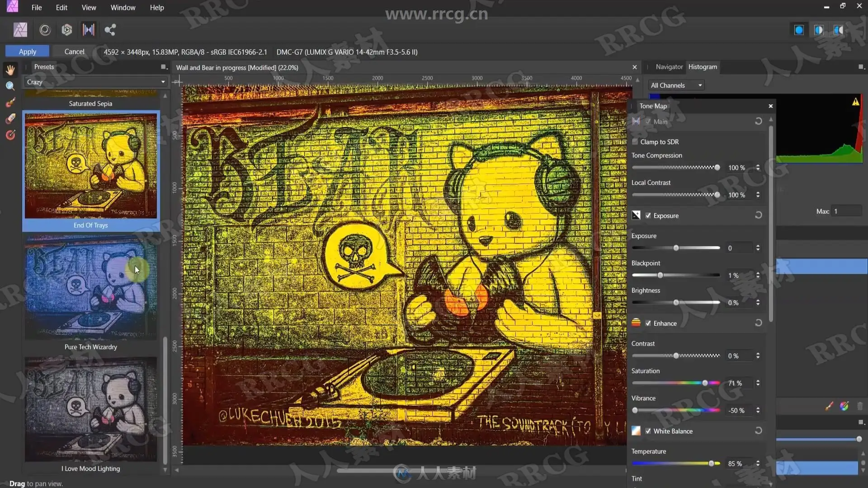Switch to the Develop persona icon

click(x=67, y=30)
